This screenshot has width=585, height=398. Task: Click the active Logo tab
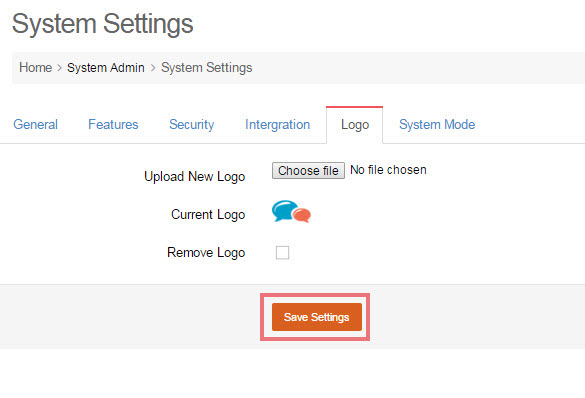[x=355, y=125]
